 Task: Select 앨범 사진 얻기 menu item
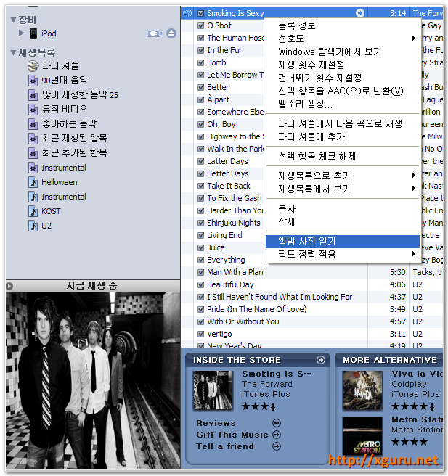[x=342, y=242]
